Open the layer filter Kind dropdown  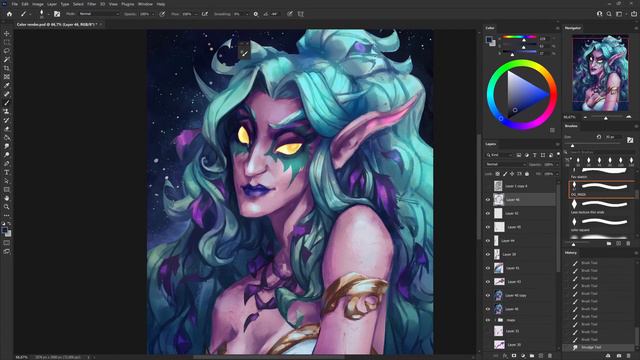(x=499, y=155)
